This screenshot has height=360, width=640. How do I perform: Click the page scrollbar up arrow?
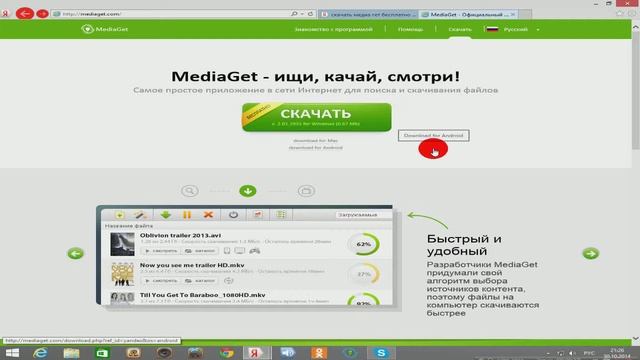click(x=636, y=28)
